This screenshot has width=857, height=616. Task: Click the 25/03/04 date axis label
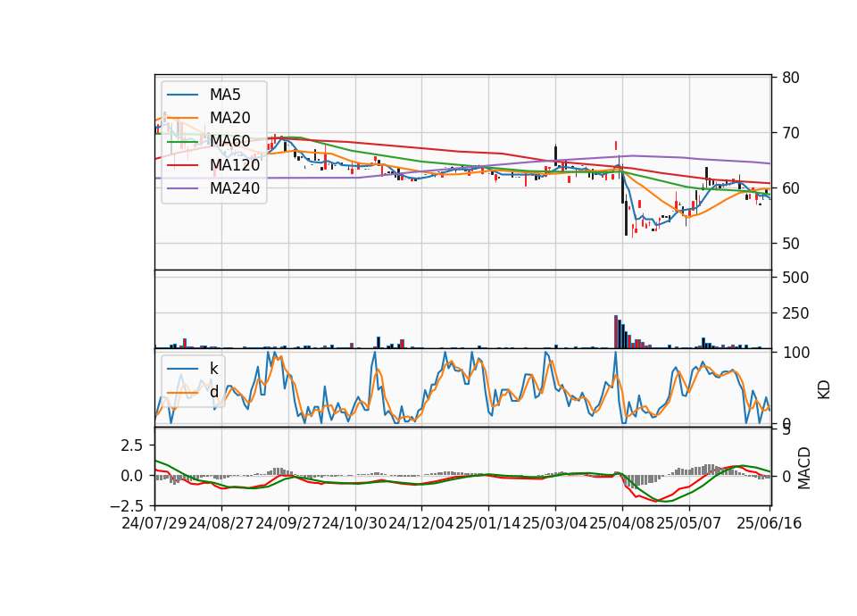pos(555,523)
